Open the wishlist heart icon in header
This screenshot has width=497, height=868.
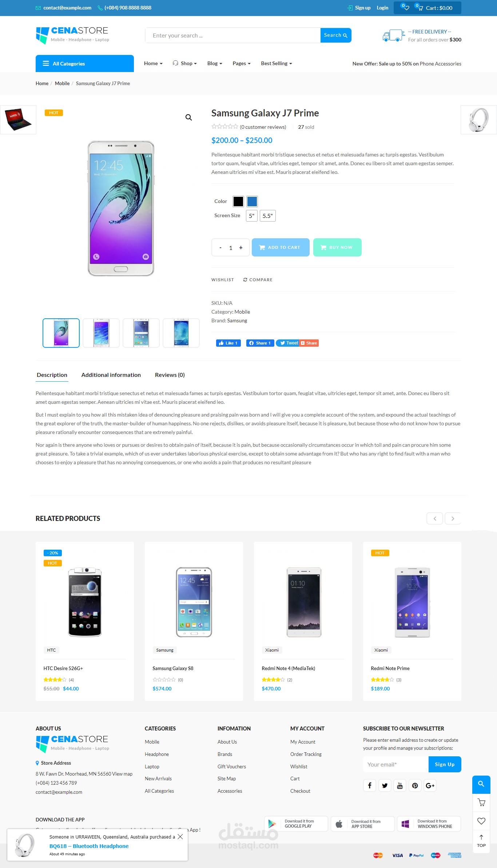pyautogui.click(x=405, y=7)
